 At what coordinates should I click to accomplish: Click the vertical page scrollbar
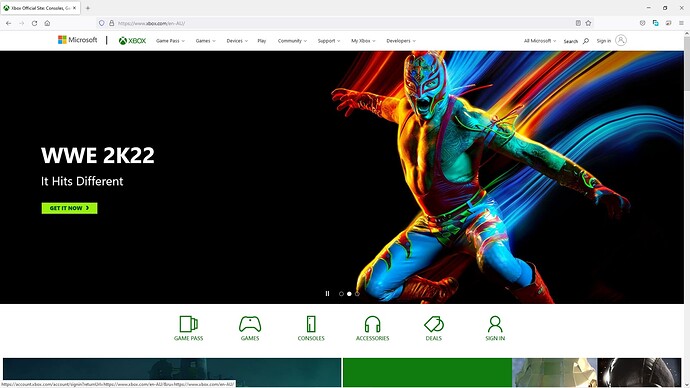tap(686, 209)
